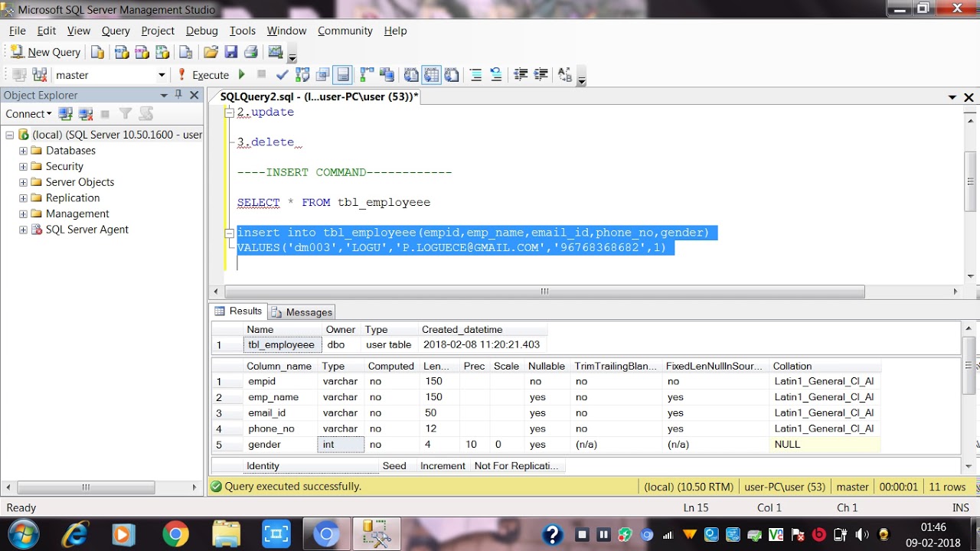Click the Analysis Services MDX Query icon

(x=122, y=52)
